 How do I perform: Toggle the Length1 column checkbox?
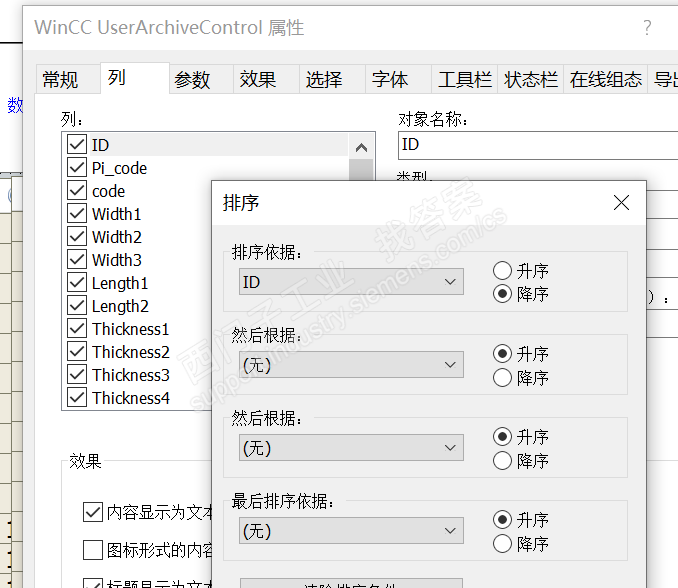[x=77, y=282]
